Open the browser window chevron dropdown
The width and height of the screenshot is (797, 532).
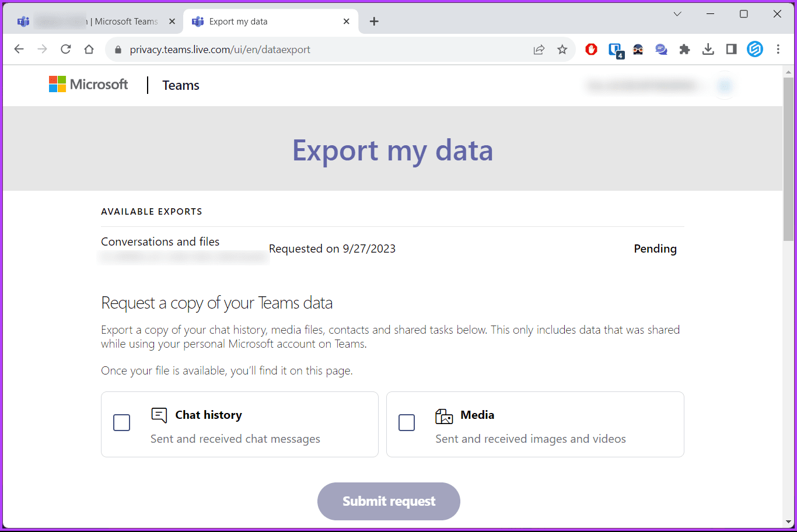677,13
